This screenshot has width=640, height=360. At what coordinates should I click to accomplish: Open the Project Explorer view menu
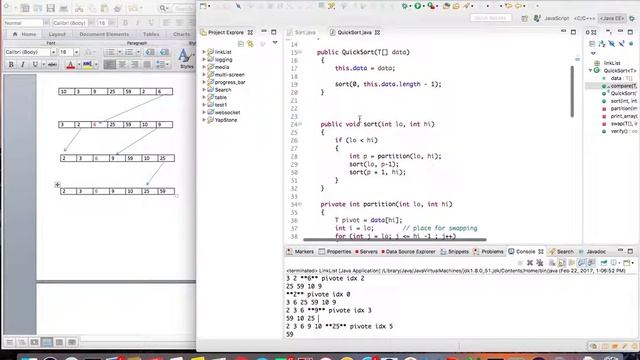(275, 43)
